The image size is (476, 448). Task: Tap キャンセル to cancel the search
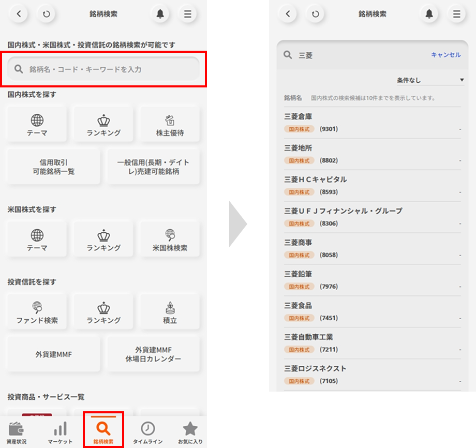(445, 55)
